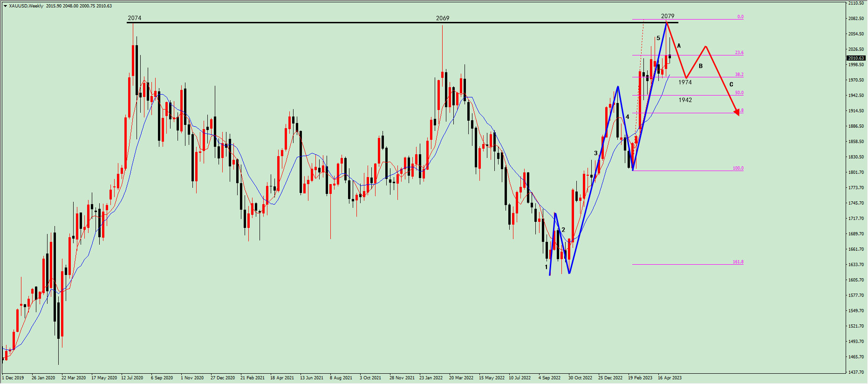
Task: Select the 161.8 Fibonacci extension label
Action: [738, 262]
